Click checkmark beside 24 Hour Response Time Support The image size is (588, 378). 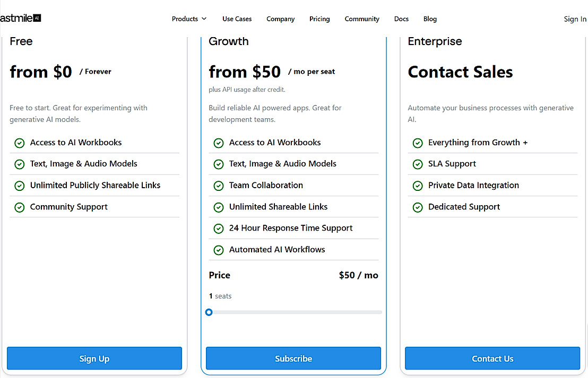[x=219, y=228]
